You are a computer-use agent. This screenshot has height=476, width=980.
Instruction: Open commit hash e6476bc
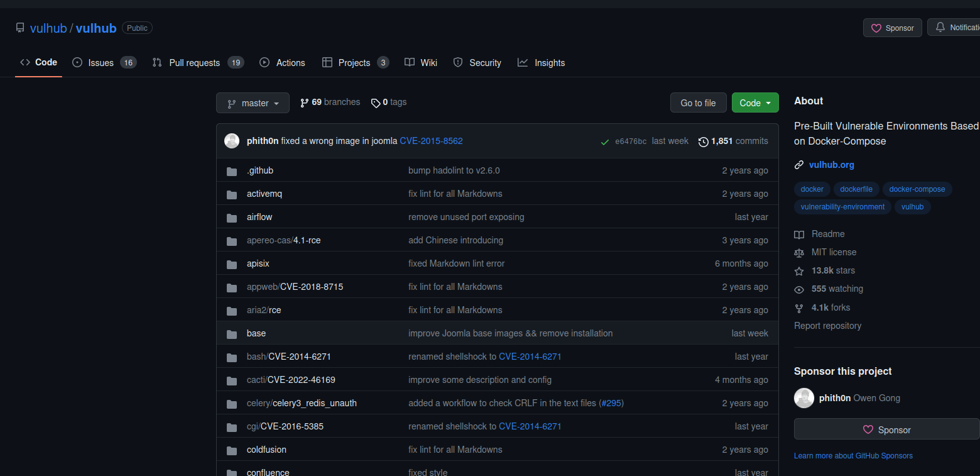point(631,141)
